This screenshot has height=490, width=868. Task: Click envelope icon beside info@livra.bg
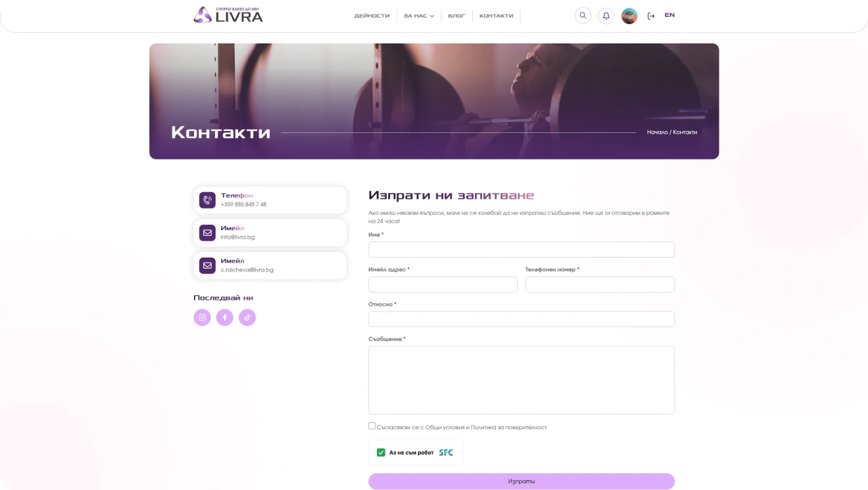point(207,232)
